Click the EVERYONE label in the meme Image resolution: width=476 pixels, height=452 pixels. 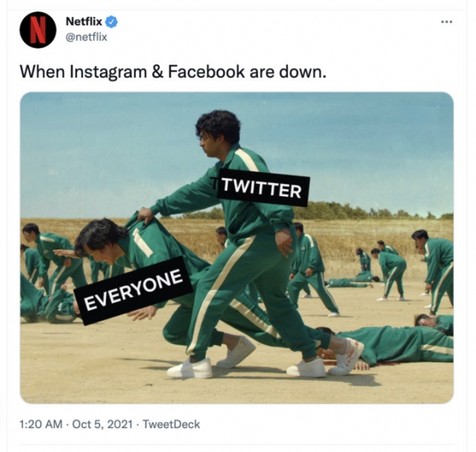pyautogui.click(x=133, y=291)
